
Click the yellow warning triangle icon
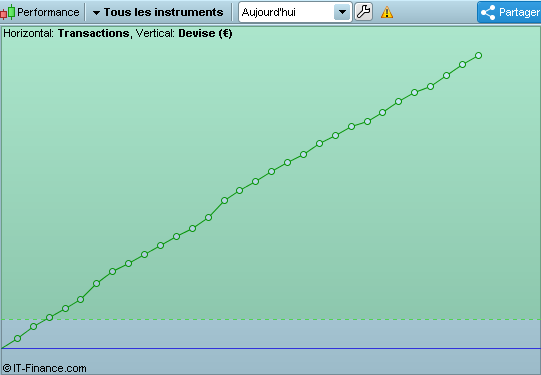(387, 13)
